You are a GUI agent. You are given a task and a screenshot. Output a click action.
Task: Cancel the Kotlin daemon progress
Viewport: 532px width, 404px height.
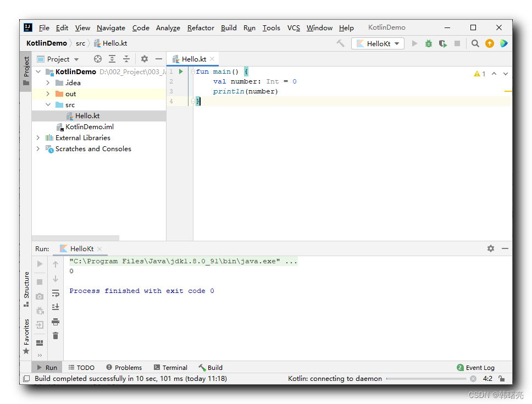473,379
